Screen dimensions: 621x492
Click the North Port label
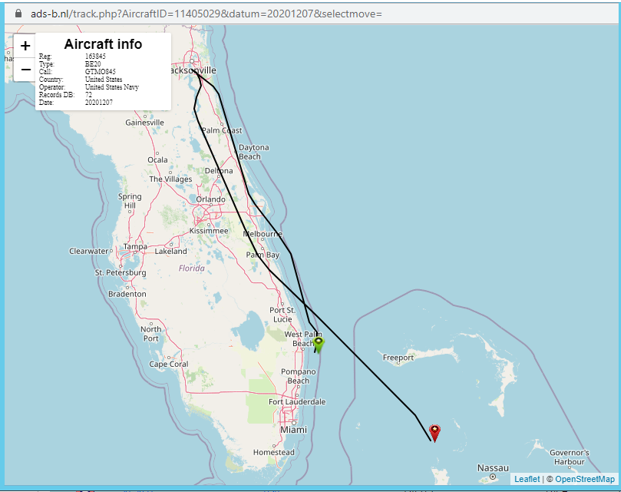[151, 334]
